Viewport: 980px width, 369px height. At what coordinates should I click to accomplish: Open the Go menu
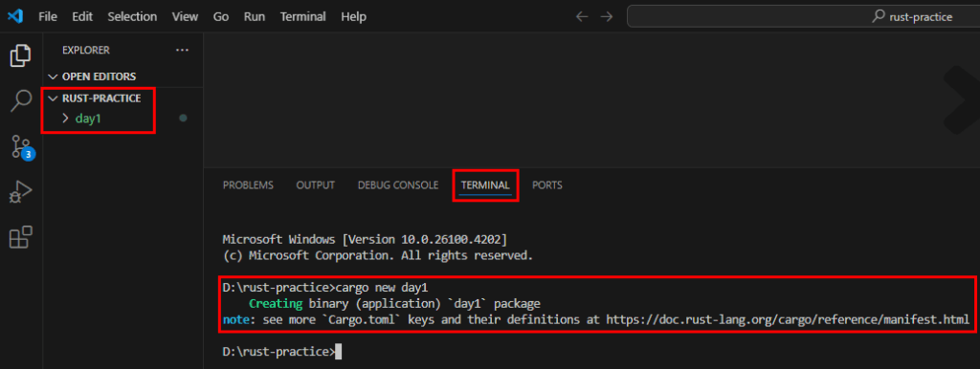221,17
